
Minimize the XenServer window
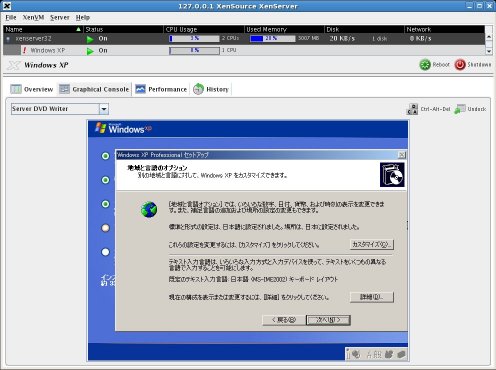pyautogui.click(x=469, y=6)
